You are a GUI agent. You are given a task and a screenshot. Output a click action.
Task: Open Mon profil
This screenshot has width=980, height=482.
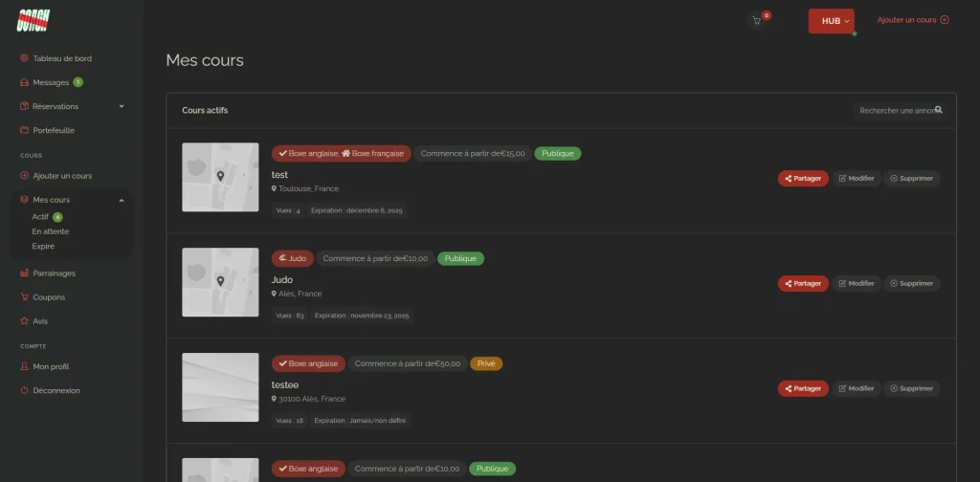point(51,366)
